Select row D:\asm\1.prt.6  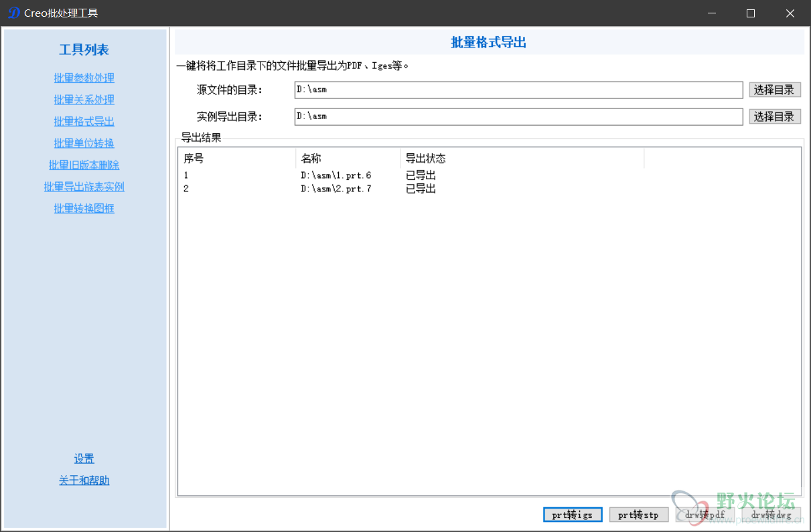(489, 176)
